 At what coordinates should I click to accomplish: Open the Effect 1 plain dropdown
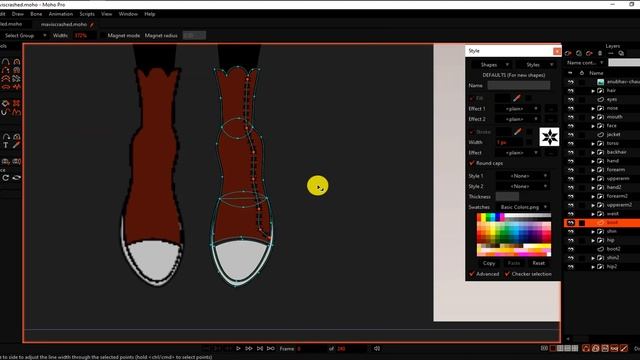(x=517, y=109)
